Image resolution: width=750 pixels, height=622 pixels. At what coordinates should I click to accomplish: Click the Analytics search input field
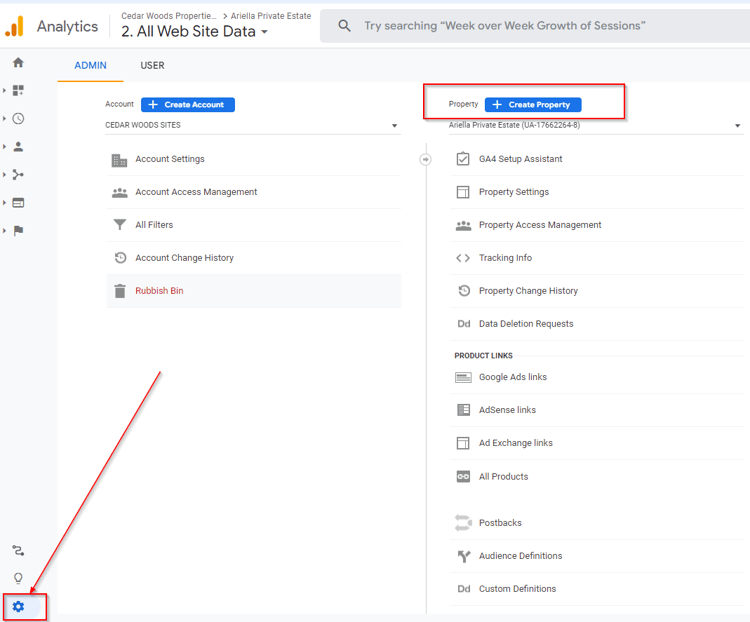click(535, 26)
